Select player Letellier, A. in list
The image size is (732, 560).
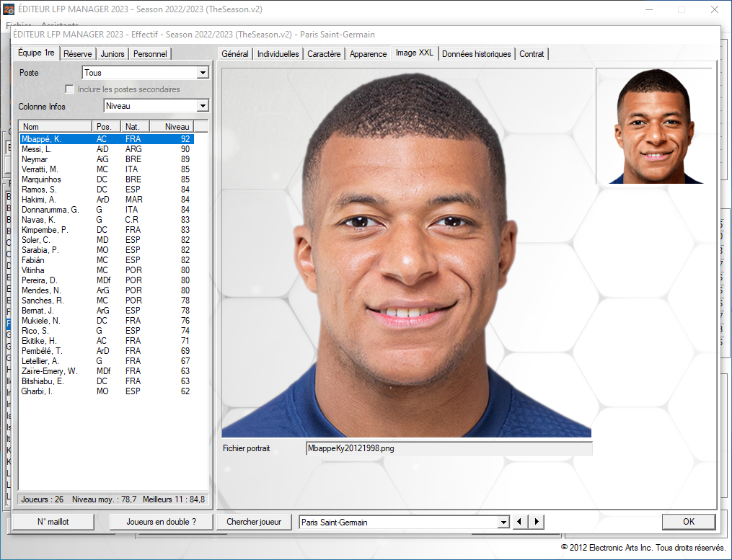107,361
